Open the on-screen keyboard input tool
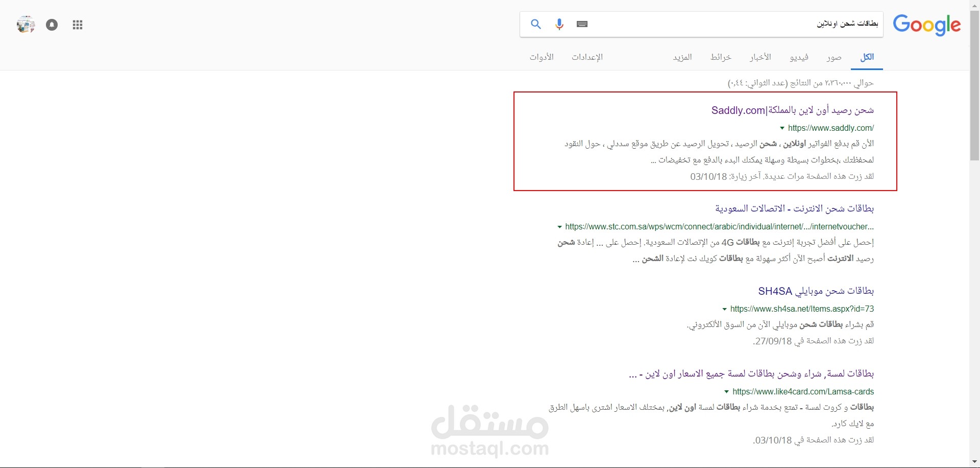This screenshot has width=980, height=468. point(582,24)
